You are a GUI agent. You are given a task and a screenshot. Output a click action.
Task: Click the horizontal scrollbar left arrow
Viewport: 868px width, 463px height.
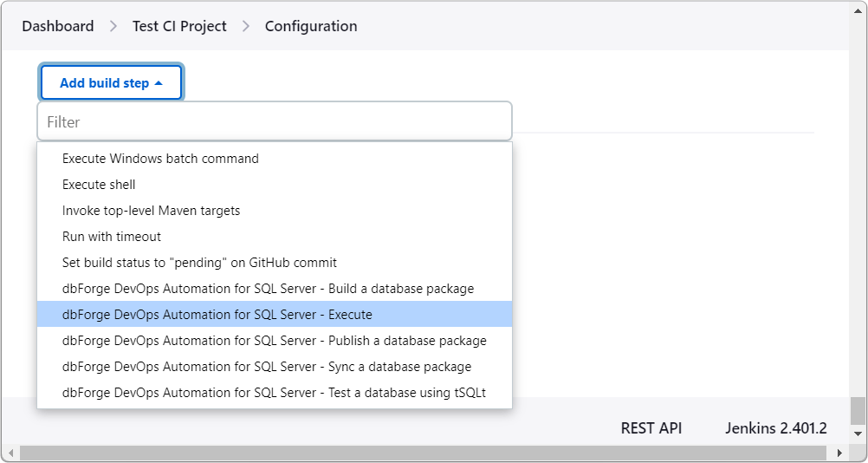tap(9, 453)
